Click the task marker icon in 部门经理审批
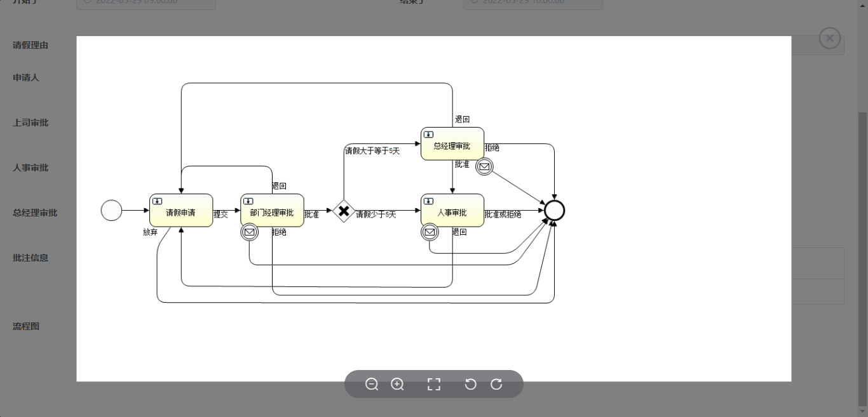 [x=248, y=201]
